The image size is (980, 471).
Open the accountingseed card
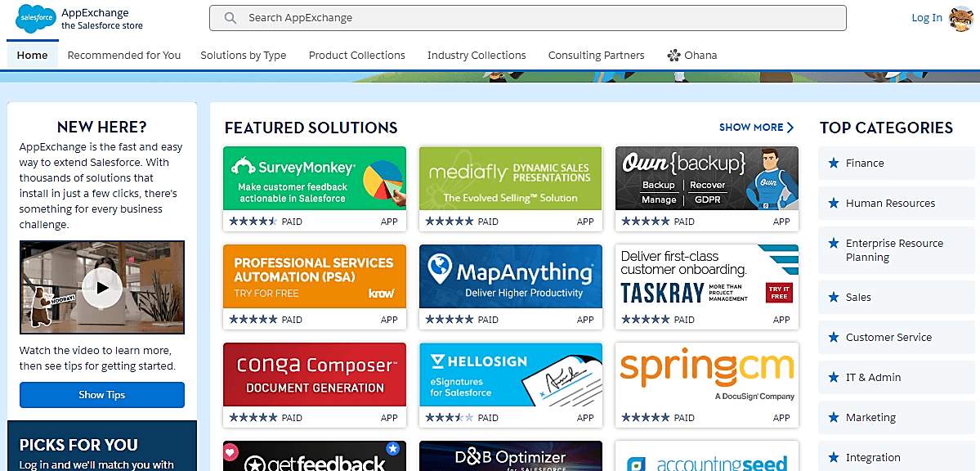(x=707, y=456)
